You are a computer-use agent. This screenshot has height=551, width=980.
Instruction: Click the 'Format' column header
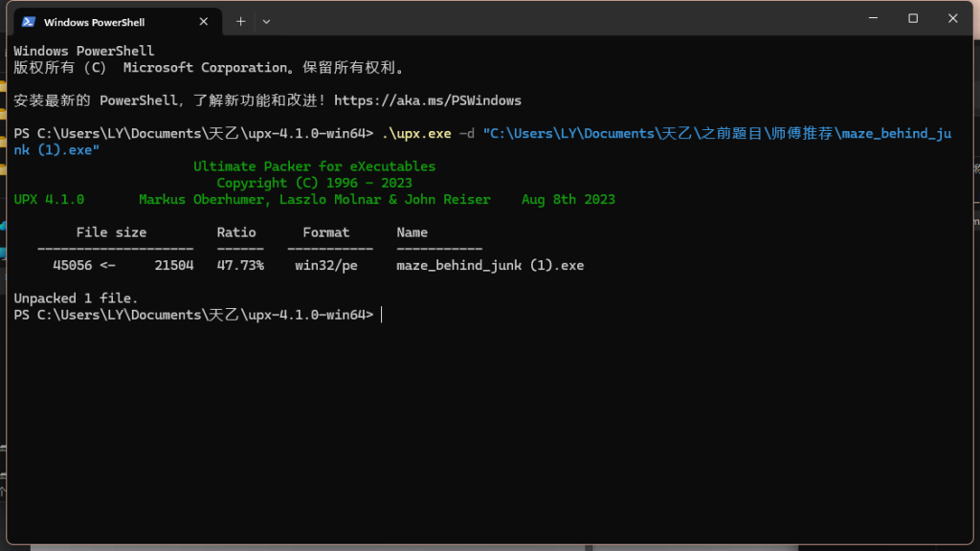click(x=326, y=232)
